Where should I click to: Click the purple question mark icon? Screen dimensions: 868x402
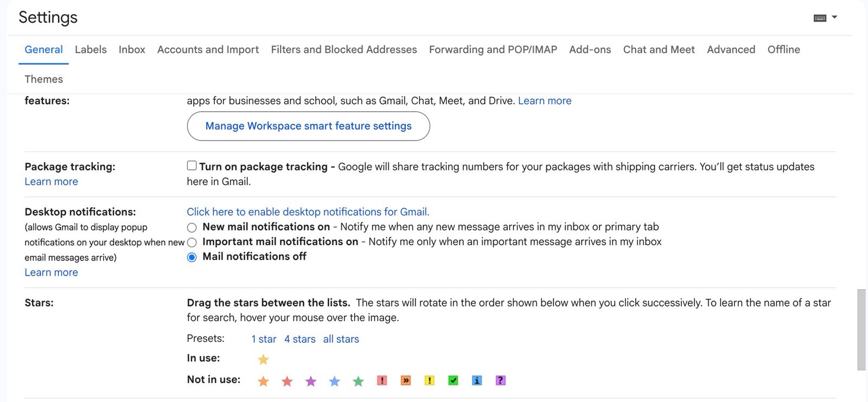click(501, 381)
